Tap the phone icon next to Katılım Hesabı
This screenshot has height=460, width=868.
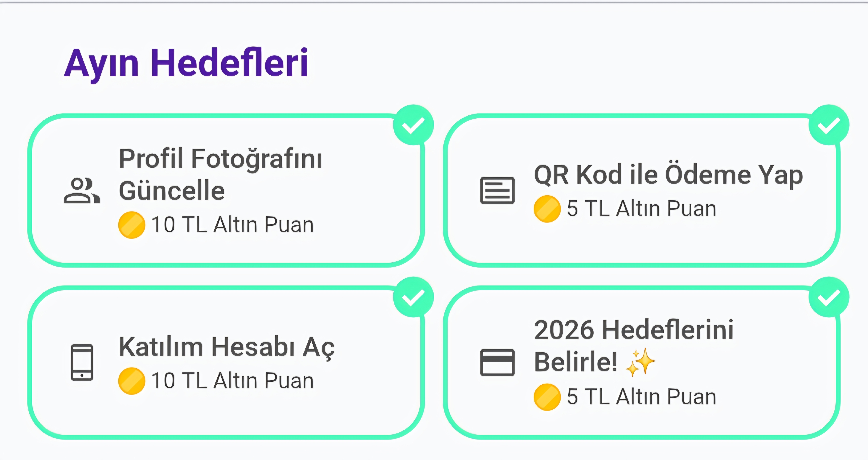click(x=82, y=362)
